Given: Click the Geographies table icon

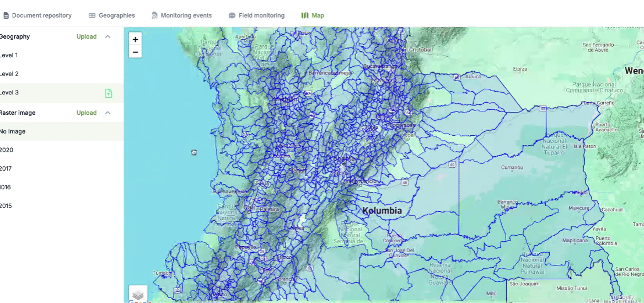Looking at the screenshot, I should (92, 15).
